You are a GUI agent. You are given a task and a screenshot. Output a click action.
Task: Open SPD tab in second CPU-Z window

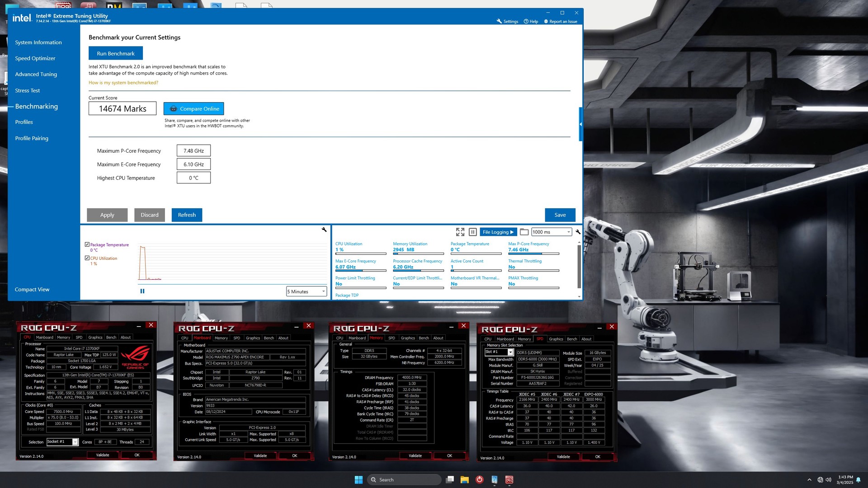click(236, 338)
